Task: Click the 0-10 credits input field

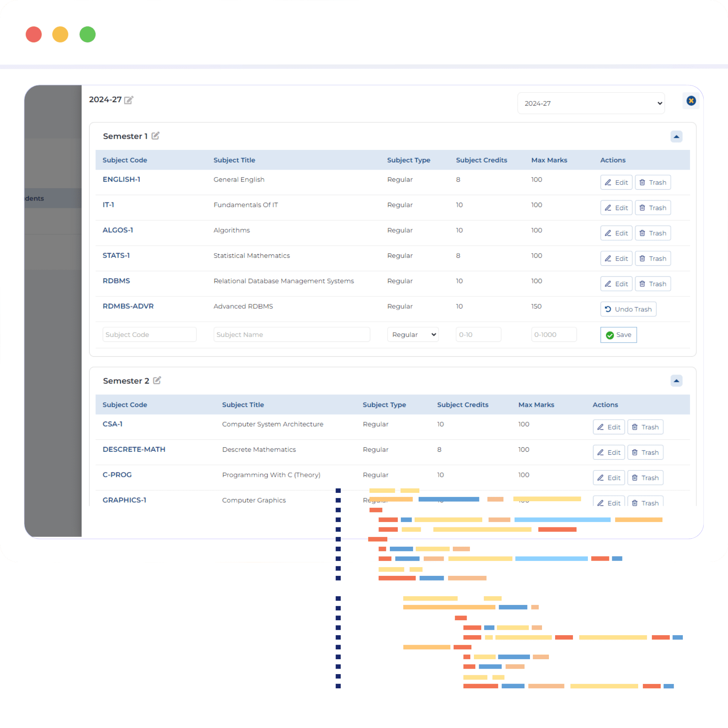Action: (478, 335)
